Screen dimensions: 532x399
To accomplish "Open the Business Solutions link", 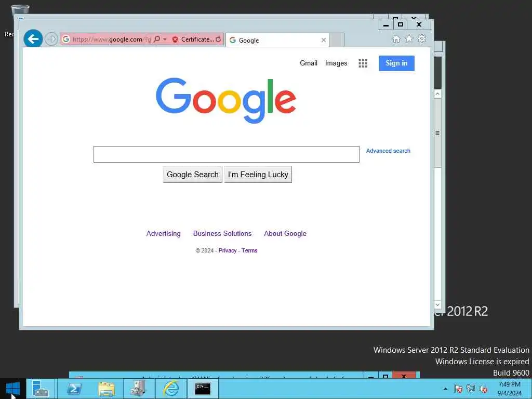I will [222, 233].
